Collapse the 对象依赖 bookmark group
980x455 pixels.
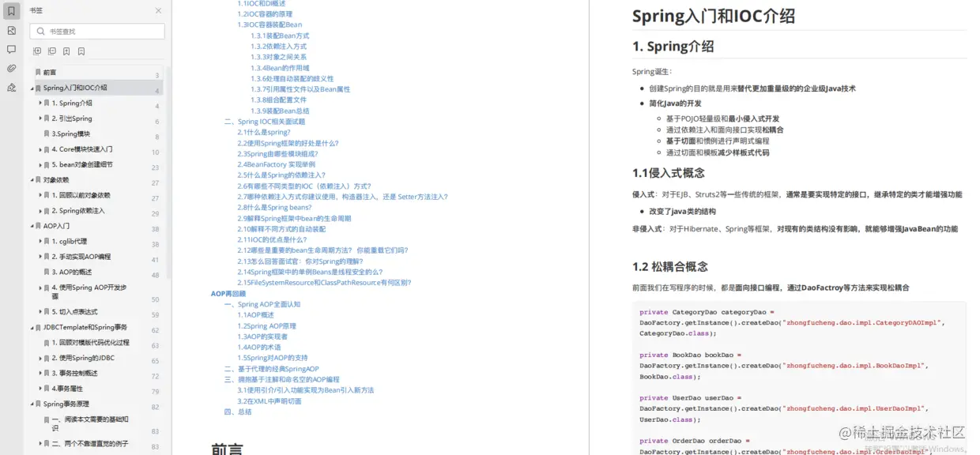pos(33,180)
